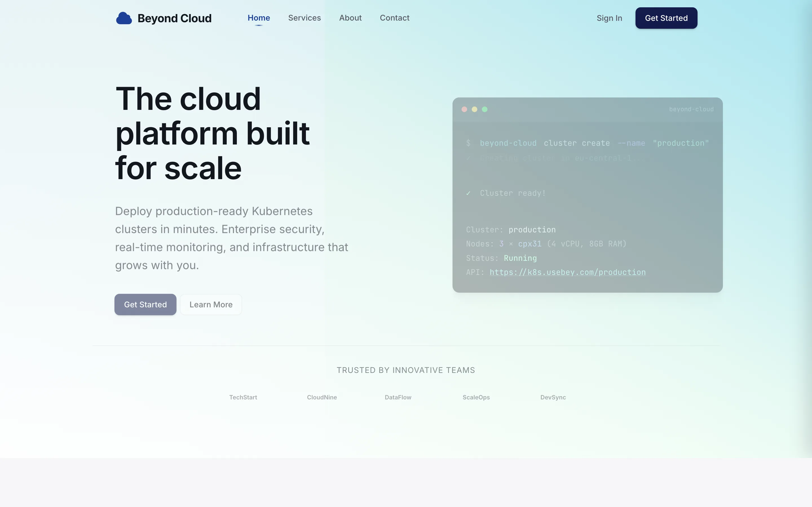Viewport: 812px width, 507px height.
Task: Click Sign In
Action: coord(609,18)
